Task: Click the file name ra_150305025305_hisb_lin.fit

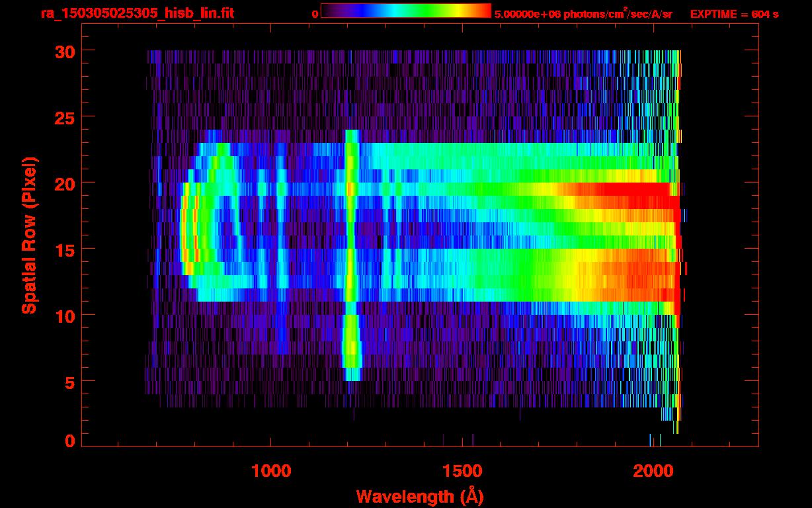Action: (x=137, y=13)
